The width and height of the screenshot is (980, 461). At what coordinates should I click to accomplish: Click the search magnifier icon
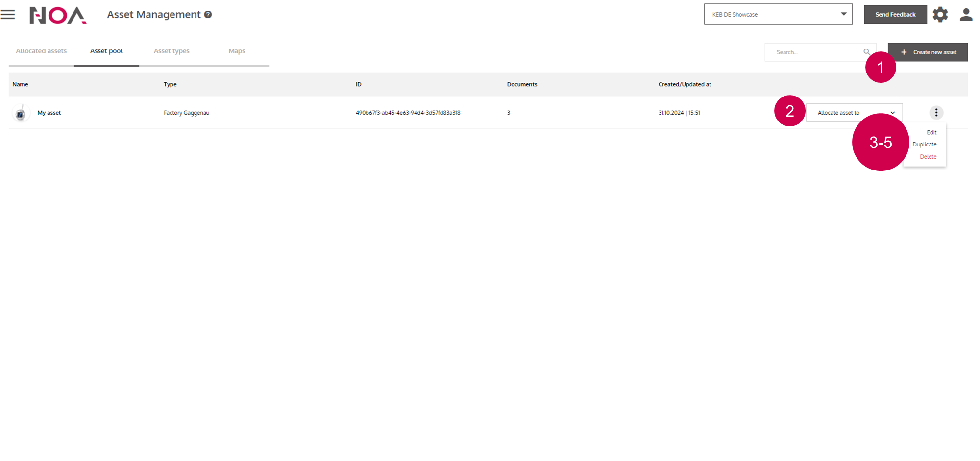866,52
